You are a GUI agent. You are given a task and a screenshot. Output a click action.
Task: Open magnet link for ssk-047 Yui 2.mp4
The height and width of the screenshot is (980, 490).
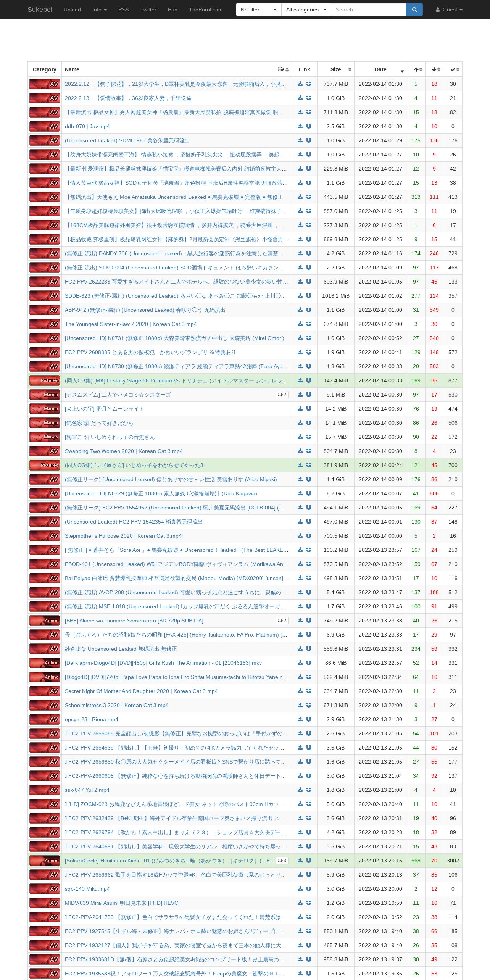coord(309,790)
